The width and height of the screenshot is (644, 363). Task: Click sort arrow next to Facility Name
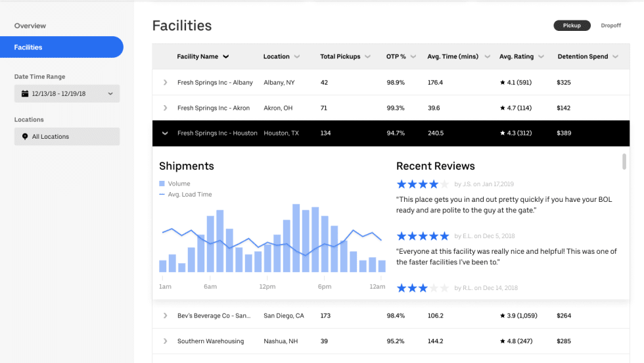click(x=226, y=57)
